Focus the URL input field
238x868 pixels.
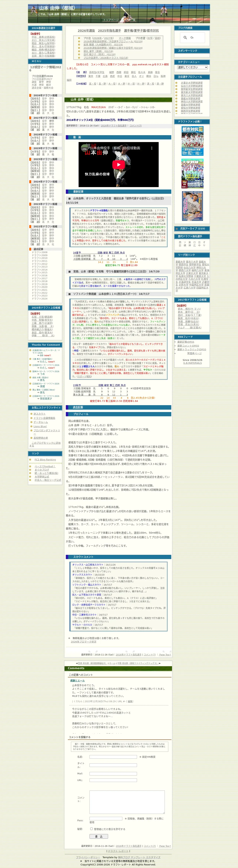click(113, 780)
